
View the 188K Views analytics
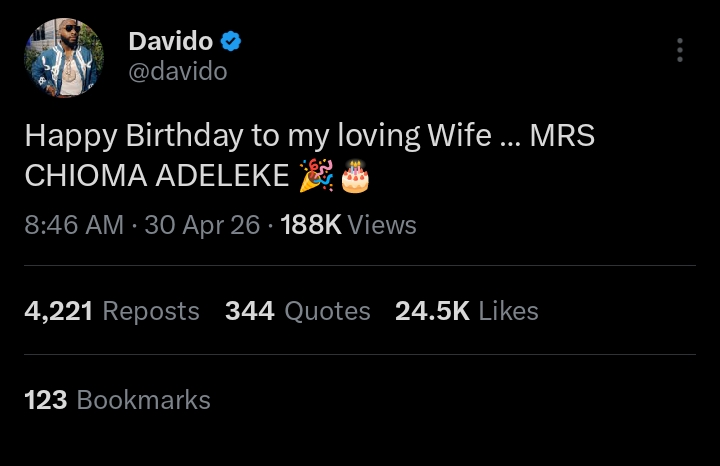click(x=348, y=225)
